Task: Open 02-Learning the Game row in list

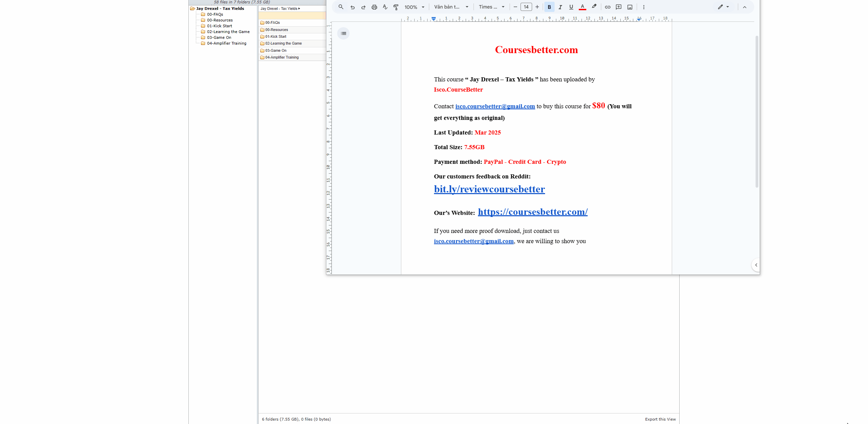Action: click(292, 43)
